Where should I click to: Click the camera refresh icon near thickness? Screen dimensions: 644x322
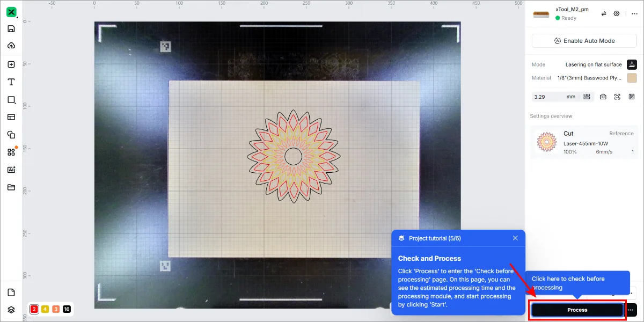point(603,97)
